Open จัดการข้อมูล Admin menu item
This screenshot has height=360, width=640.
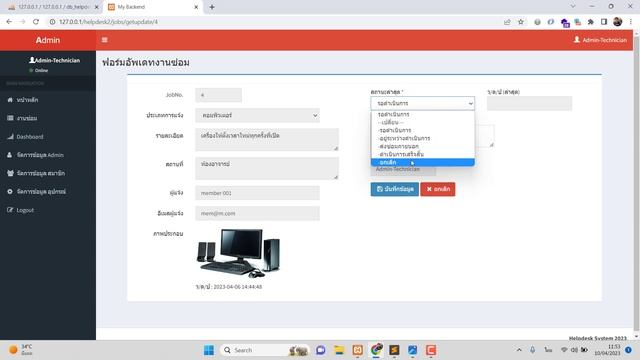click(x=48, y=155)
